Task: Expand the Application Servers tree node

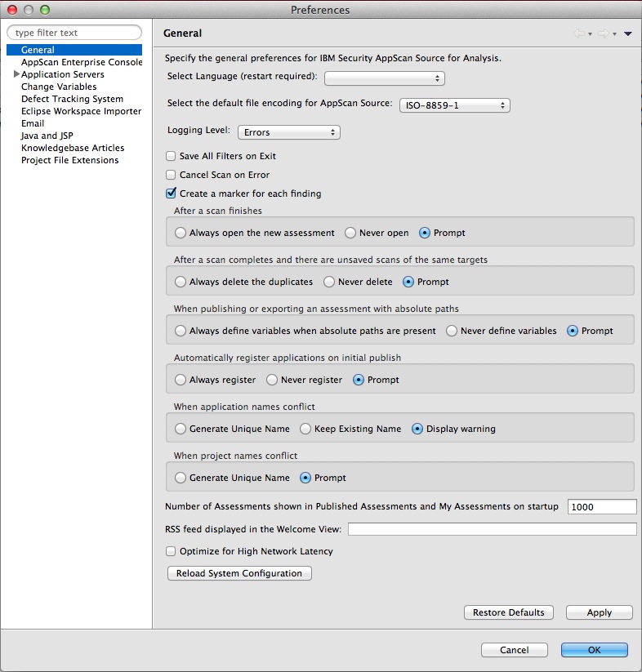Action: tap(16, 74)
